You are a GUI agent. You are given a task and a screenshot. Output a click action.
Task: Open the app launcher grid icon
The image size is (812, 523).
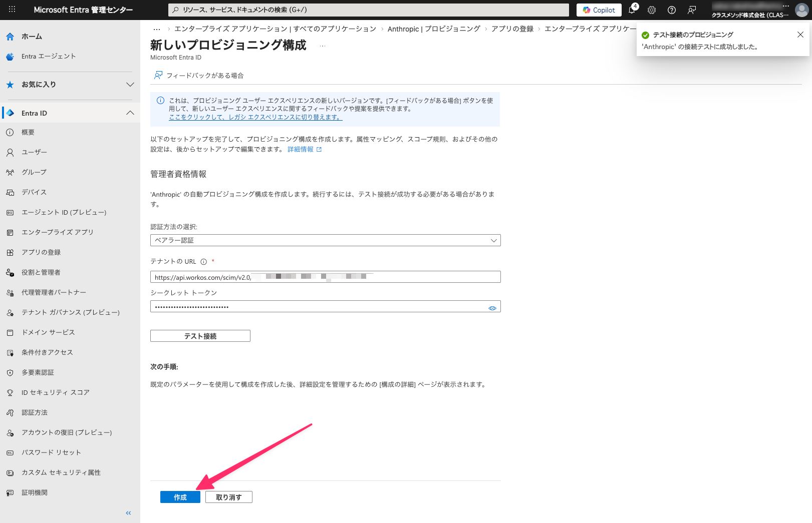[x=12, y=10]
